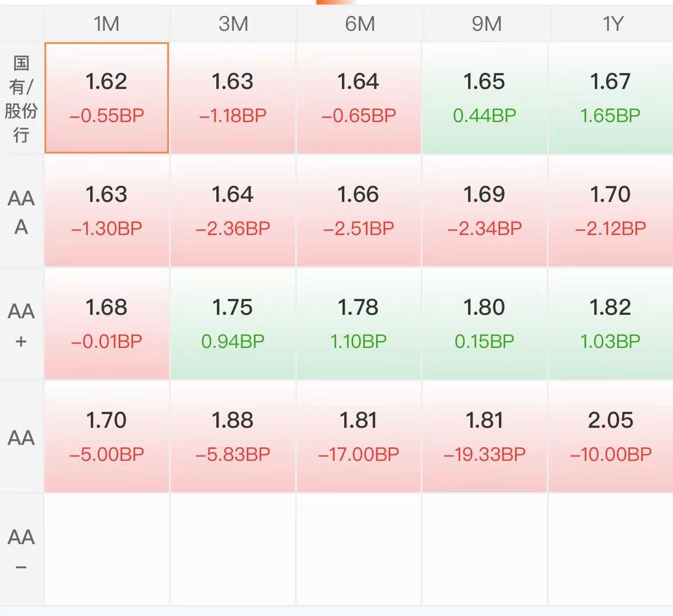Click highlighted 1.62 cell with -0.55BP
673x616 pixels.
106,98
